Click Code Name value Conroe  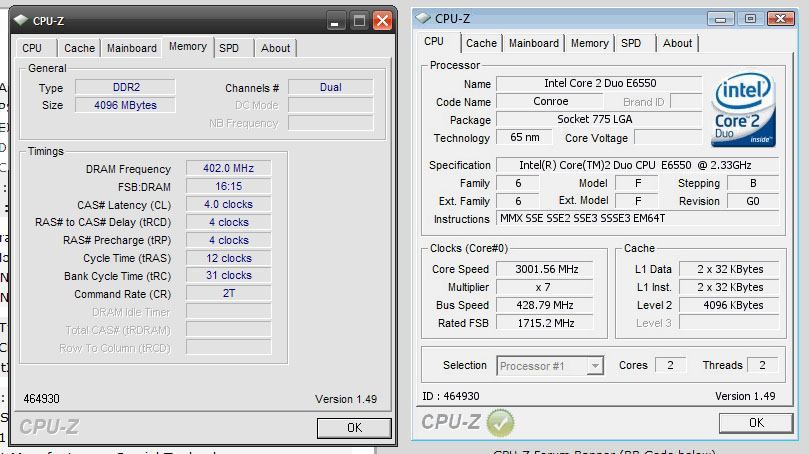pyautogui.click(x=551, y=102)
